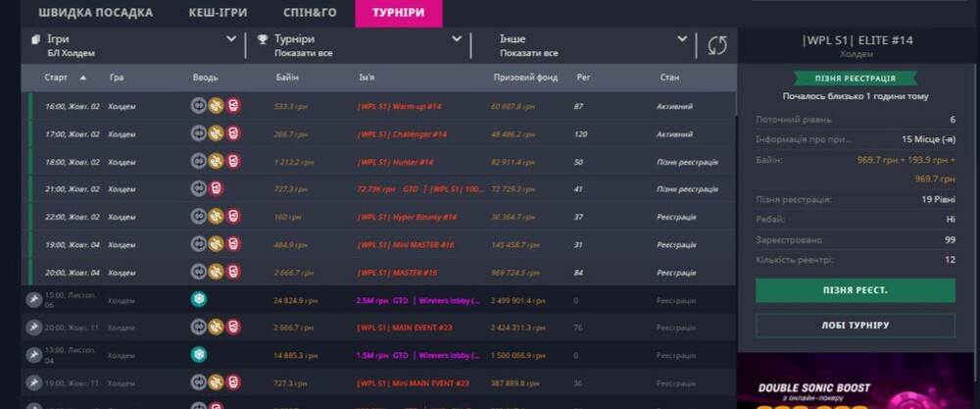Click the trophy icon in the Турніри filter

coord(262,40)
